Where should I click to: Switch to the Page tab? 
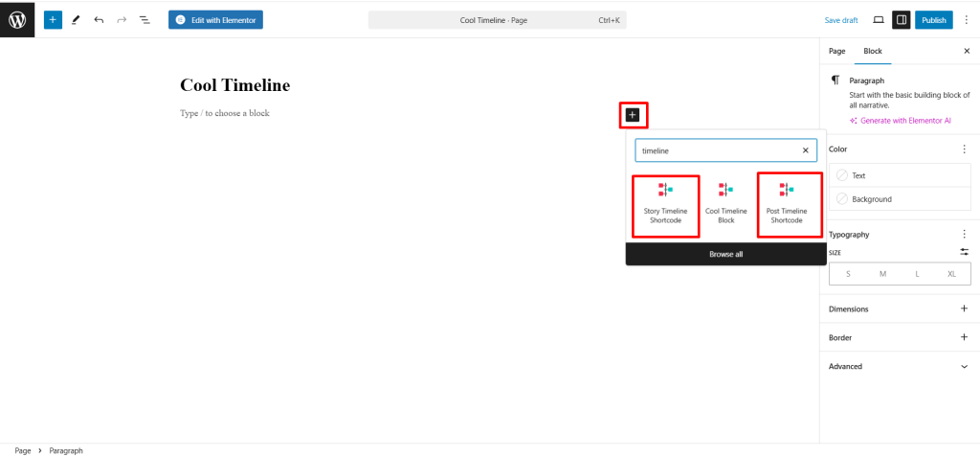[x=836, y=52]
